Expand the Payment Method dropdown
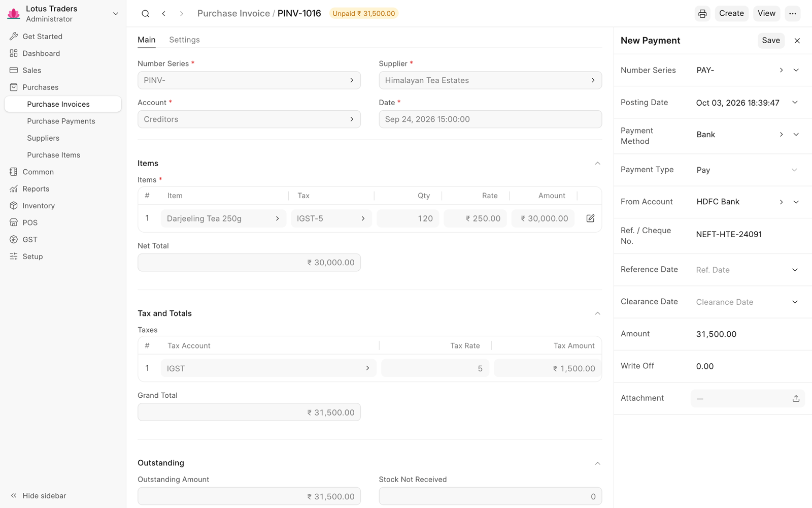This screenshot has height=508, width=812. tap(796, 135)
